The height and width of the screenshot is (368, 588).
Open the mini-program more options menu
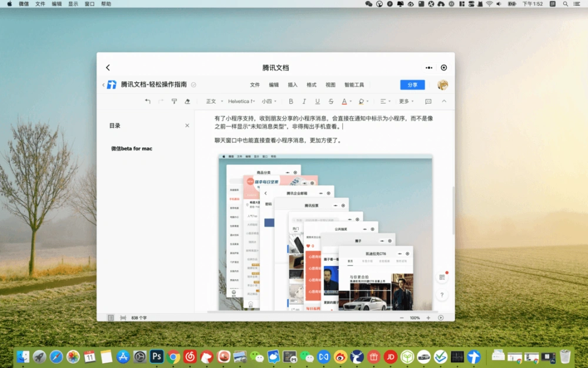429,68
